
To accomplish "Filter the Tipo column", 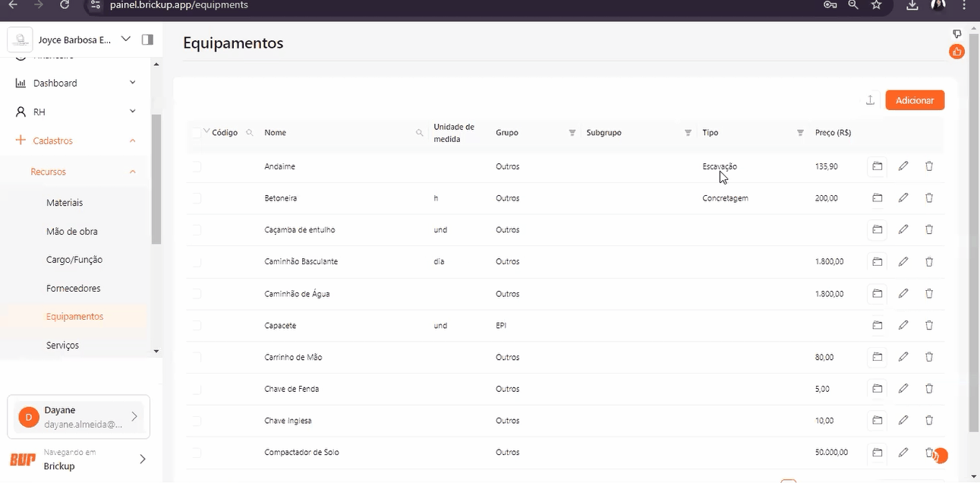I will coord(800,133).
